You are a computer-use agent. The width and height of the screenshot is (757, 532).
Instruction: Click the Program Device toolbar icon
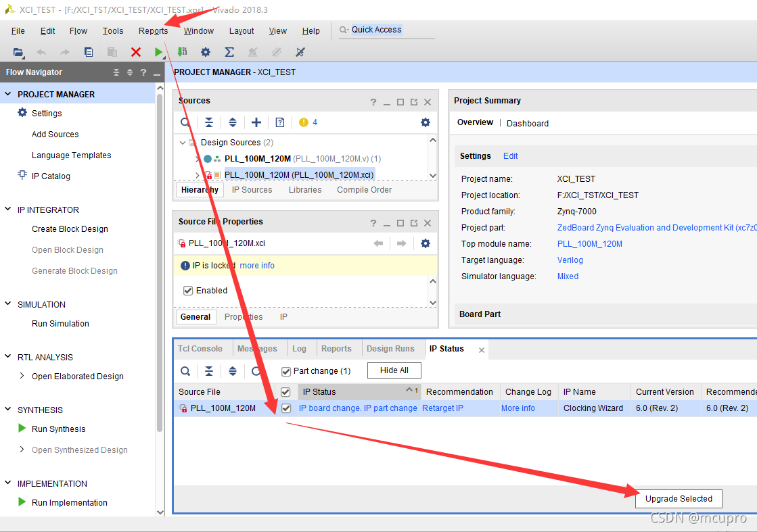click(x=182, y=52)
